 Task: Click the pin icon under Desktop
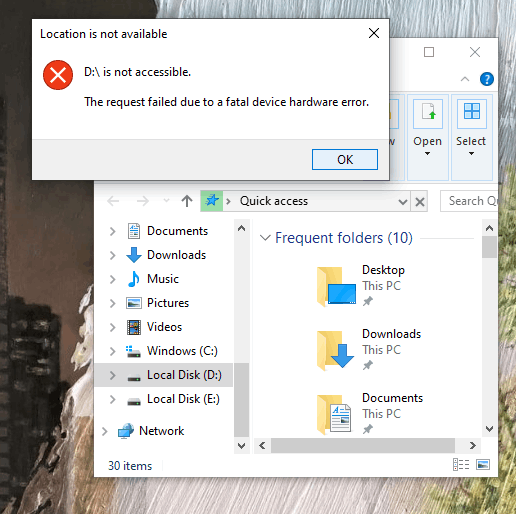point(367,301)
